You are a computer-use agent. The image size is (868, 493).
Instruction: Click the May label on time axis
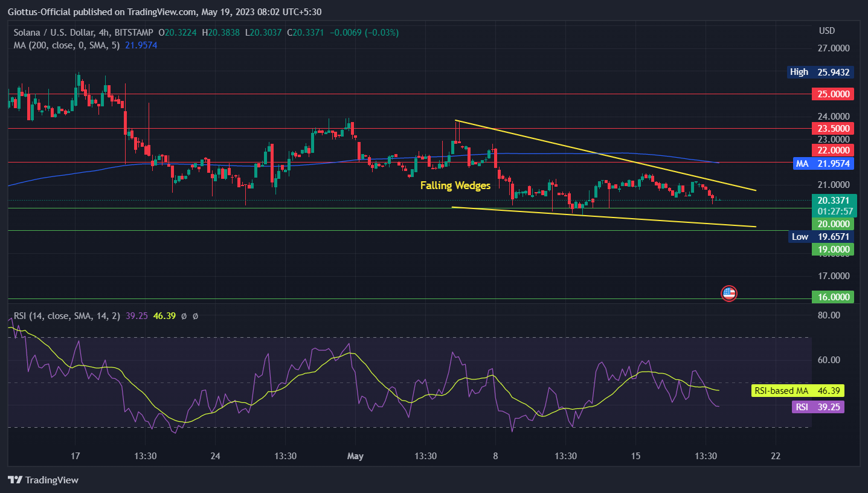[355, 456]
